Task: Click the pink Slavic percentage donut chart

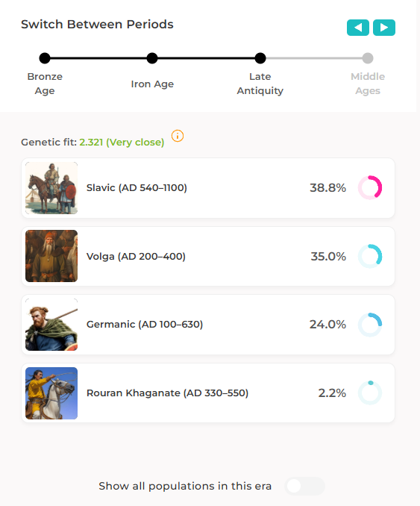Action: [x=370, y=187]
